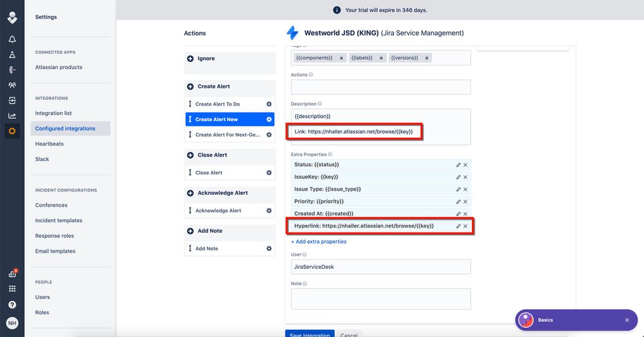Open the settings gear icon in sidebar

coord(12,131)
